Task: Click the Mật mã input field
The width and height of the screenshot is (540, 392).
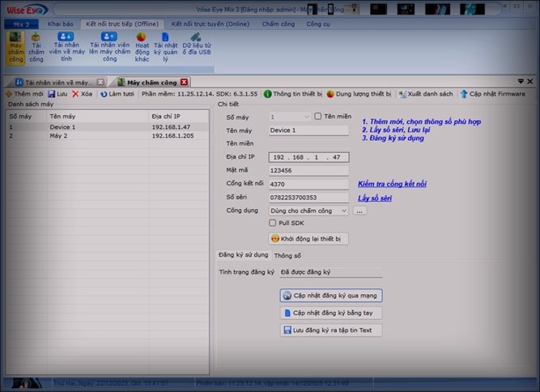Action: click(x=308, y=170)
